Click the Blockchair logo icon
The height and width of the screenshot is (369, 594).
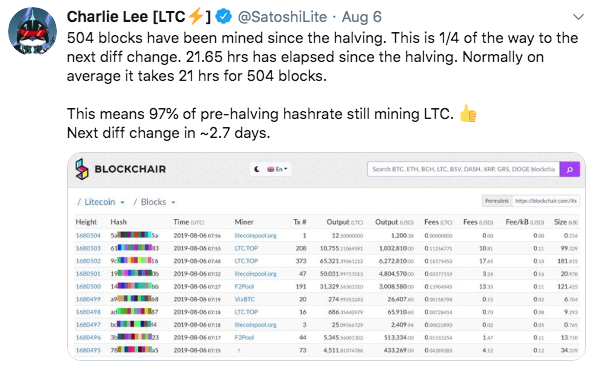[x=81, y=169]
